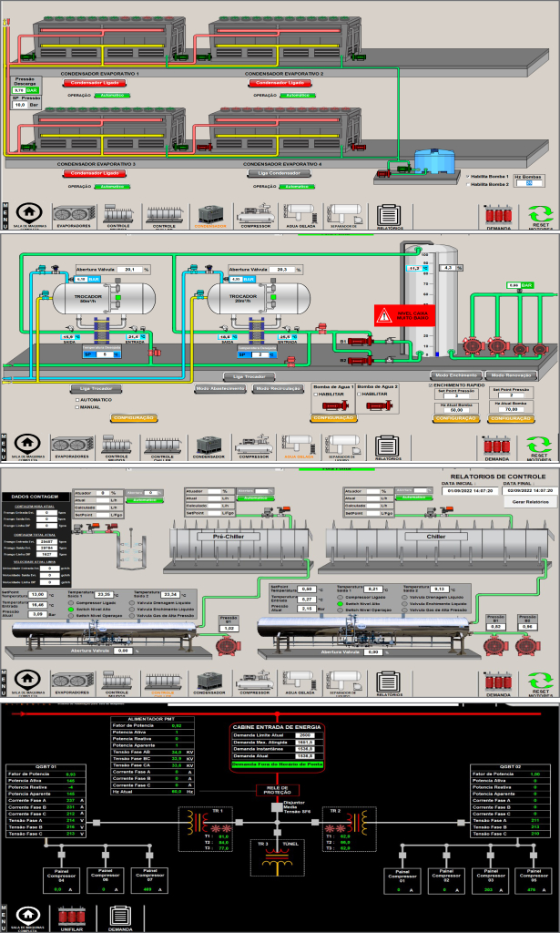Open Relatorios clipboard icon on condenser screen

tap(391, 216)
